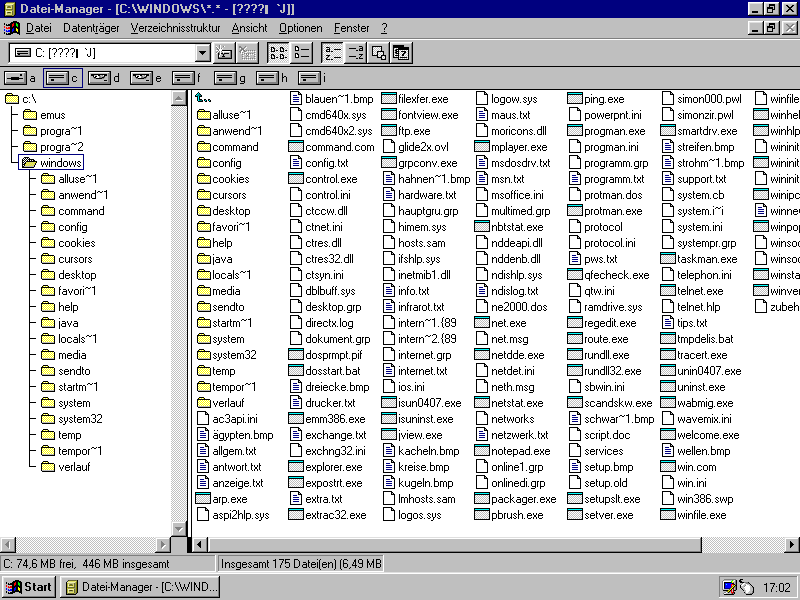Toggle all file details view
Image resolution: width=800 pixels, height=600 pixels.
click(x=302, y=53)
